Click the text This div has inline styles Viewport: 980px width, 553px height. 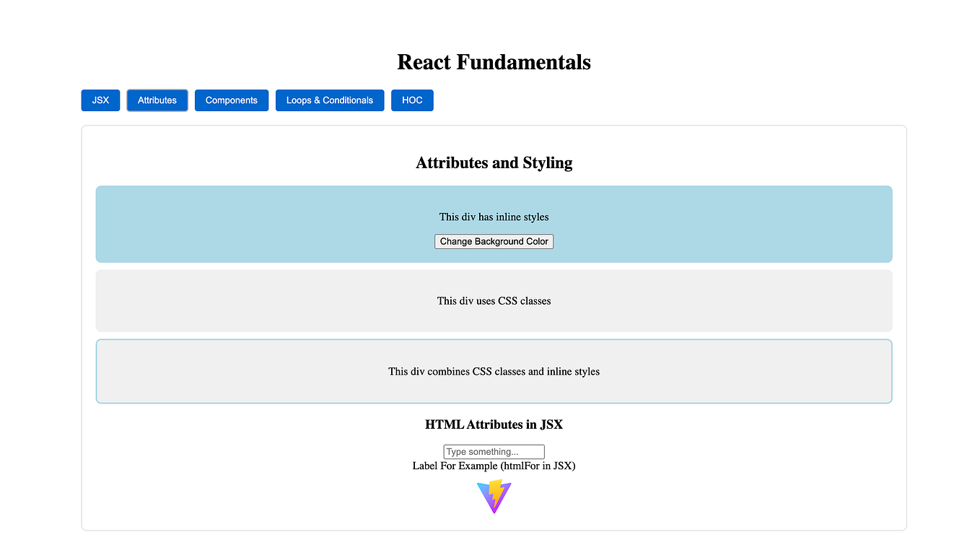coord(494,217)
